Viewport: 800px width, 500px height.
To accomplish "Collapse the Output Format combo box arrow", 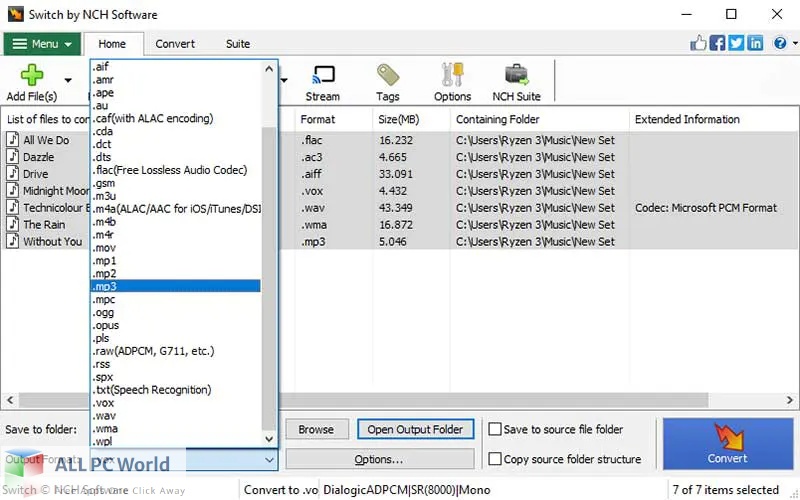I will point(269,460).
